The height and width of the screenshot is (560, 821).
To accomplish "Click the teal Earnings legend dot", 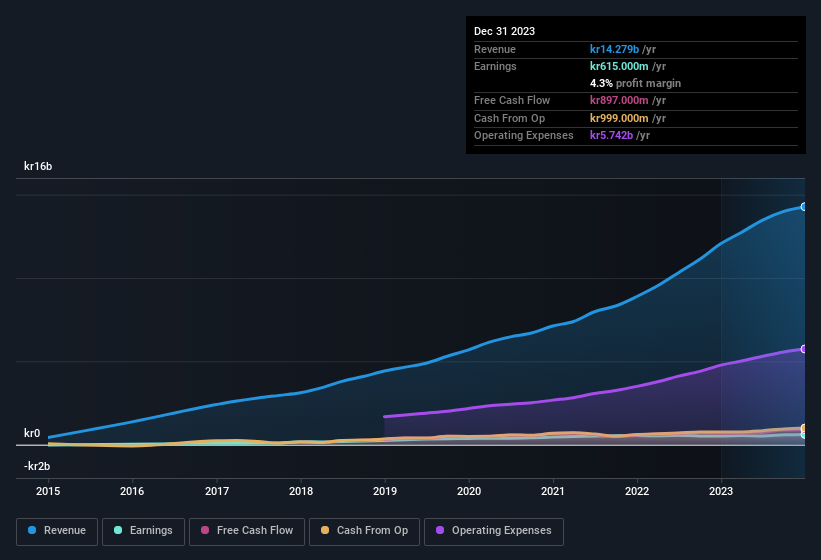I will [119, 531].
